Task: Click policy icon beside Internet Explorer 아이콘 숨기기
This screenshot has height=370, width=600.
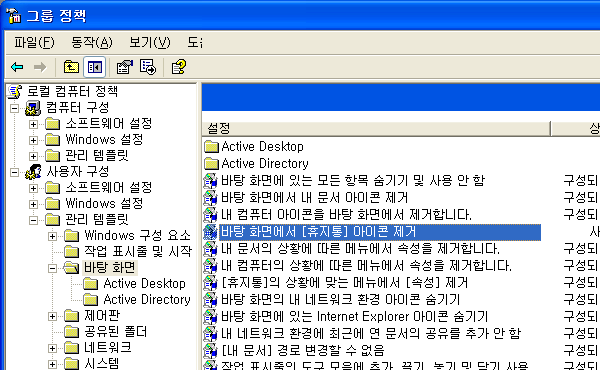Action: pyautogui.click(x=210, y=317)
